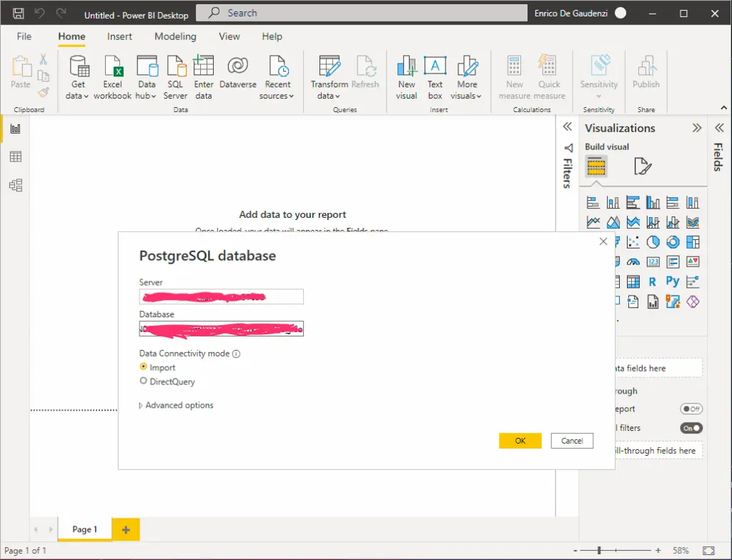The width and height of the screenshot is (732, 560).
Task: Confirm with the OK button
Action: coord(520,441)
